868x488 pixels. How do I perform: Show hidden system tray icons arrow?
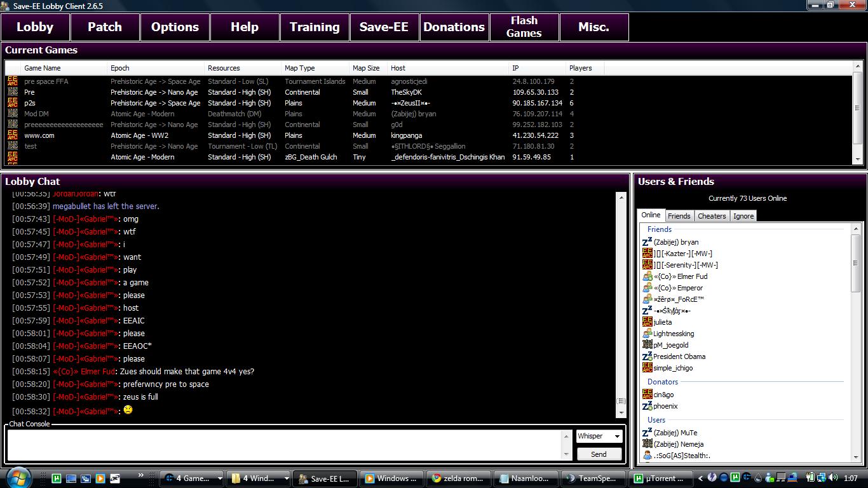(701, 478)
